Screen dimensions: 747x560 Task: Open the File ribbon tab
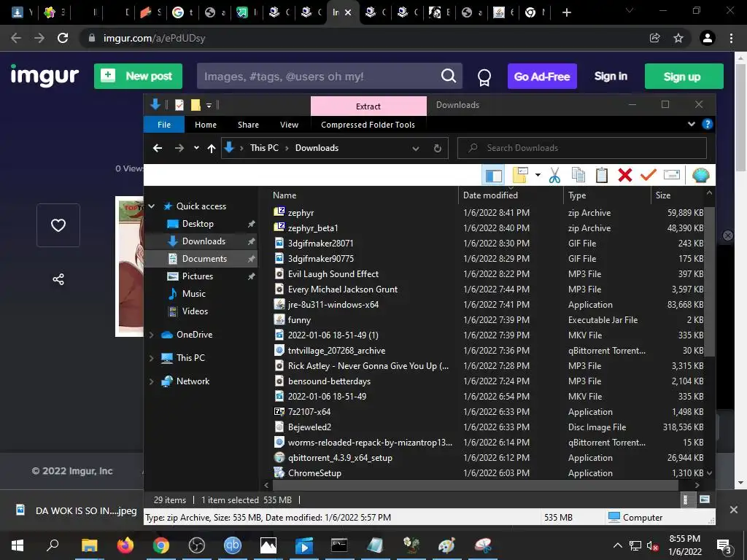[x=164, y=125]
